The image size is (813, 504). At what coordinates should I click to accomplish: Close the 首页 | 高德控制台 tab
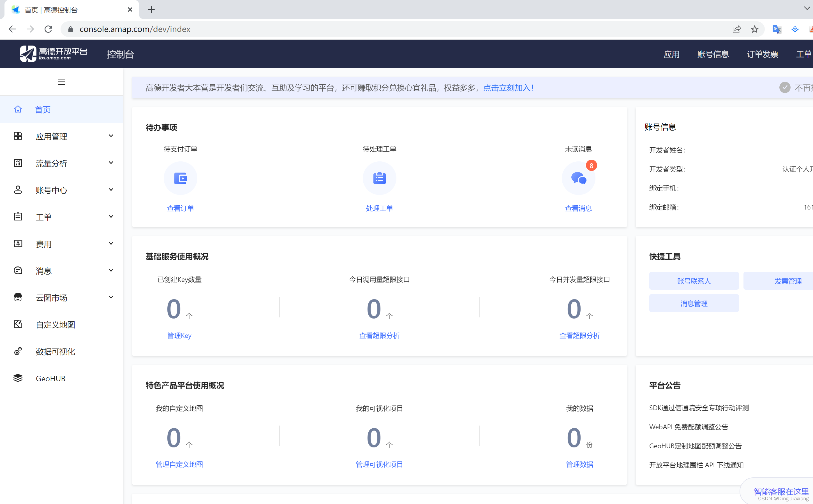130,10
